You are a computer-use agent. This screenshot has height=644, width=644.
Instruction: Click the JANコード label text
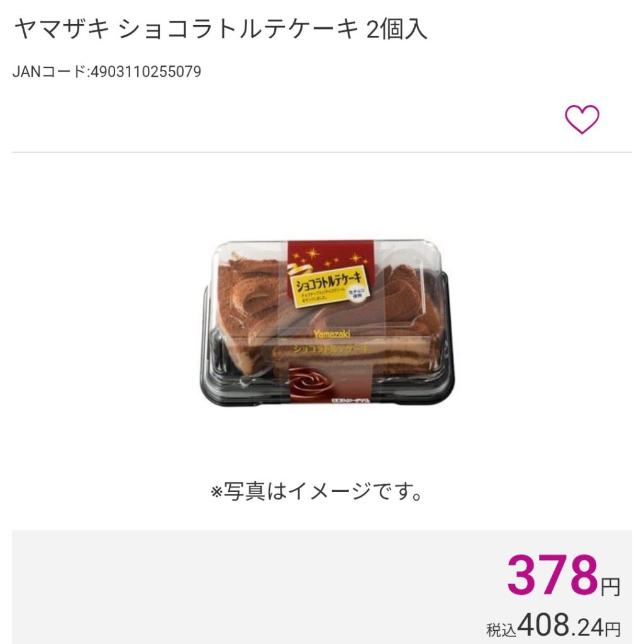50,72
